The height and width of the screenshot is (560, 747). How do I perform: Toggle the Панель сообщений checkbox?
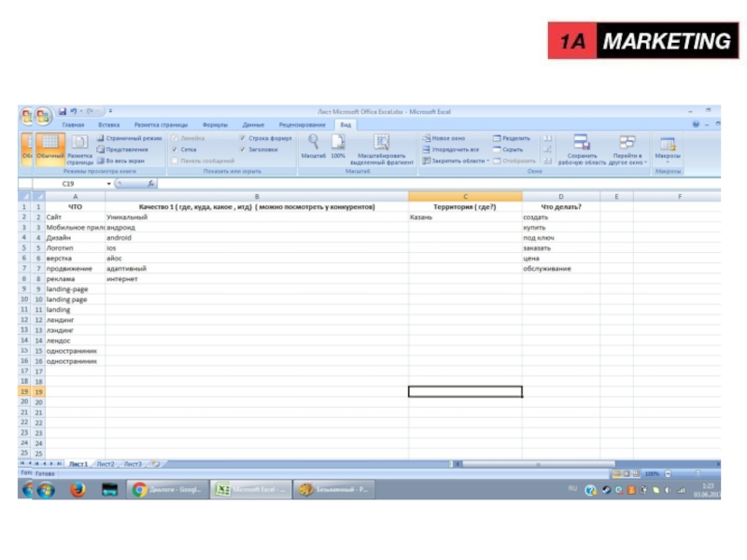tap(175, 161)
